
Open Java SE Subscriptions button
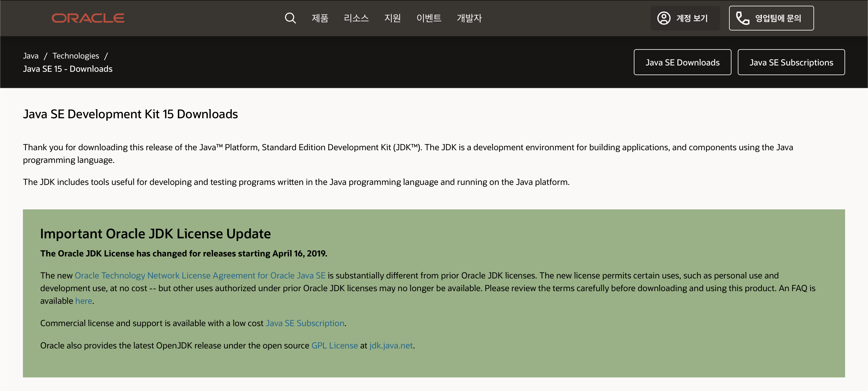coord(791,62)
